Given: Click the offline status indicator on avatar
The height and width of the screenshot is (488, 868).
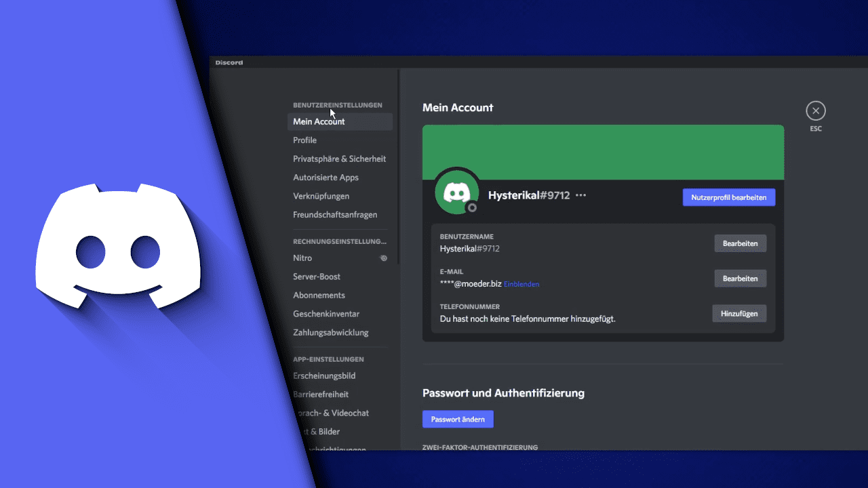Looking at the screenshot, I should (473, 207).
